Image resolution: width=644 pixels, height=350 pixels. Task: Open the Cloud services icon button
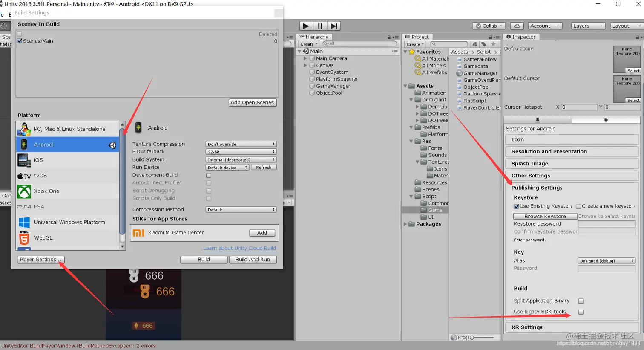(517, 26)
